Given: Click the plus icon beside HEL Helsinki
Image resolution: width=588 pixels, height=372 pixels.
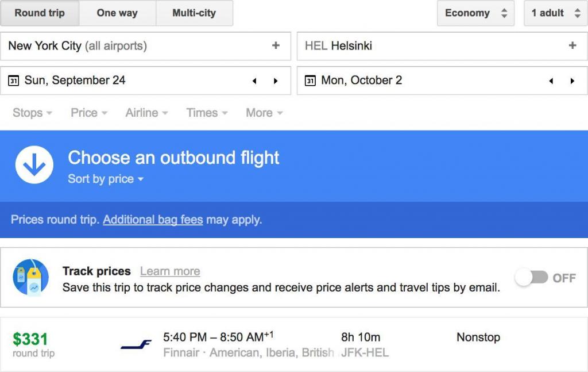Looking at the screenshot, I should tap(572, 45).
